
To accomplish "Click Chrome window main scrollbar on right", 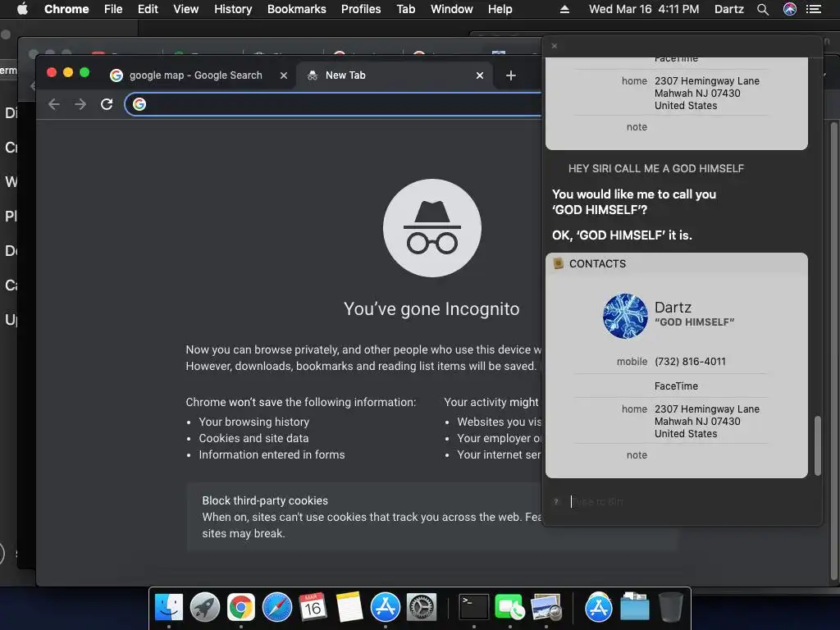I will point(834,351).
